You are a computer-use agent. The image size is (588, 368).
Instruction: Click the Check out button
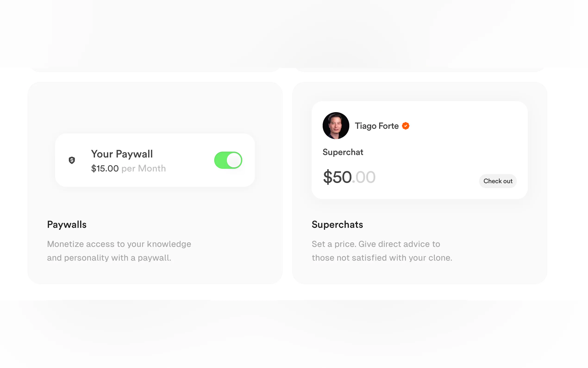click(x=497, y=181)
